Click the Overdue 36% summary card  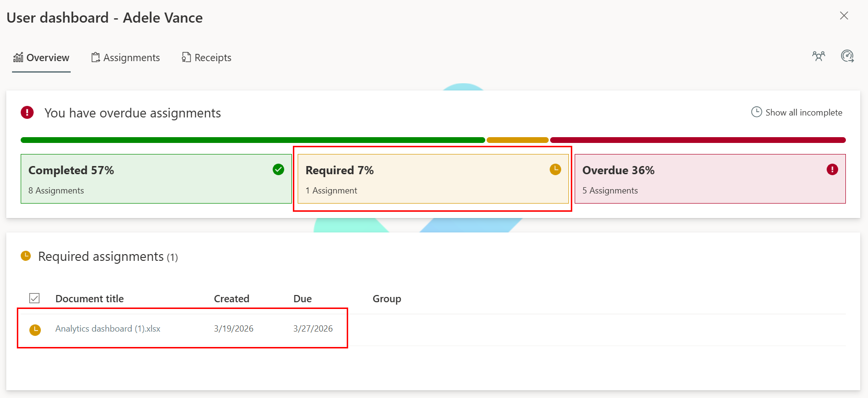709,179
